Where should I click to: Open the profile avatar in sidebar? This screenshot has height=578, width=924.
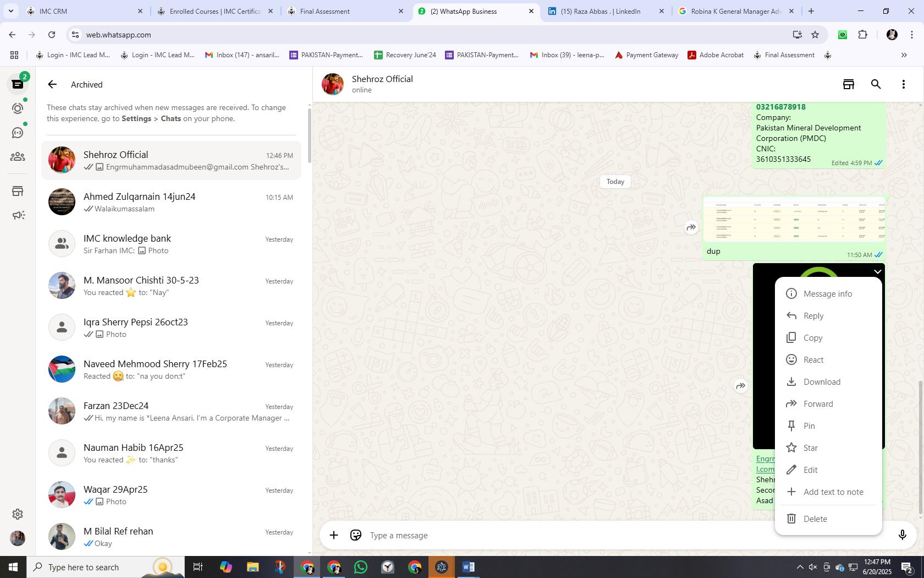[18, 538]
